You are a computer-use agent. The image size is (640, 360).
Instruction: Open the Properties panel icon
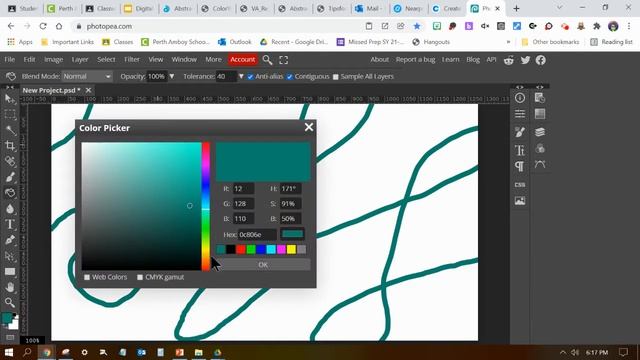[520, 114]
